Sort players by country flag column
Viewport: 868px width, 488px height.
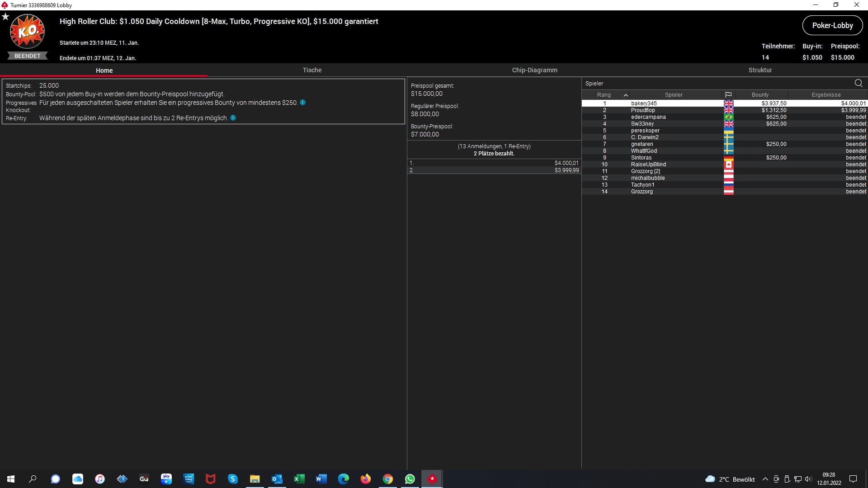(728, 95)
